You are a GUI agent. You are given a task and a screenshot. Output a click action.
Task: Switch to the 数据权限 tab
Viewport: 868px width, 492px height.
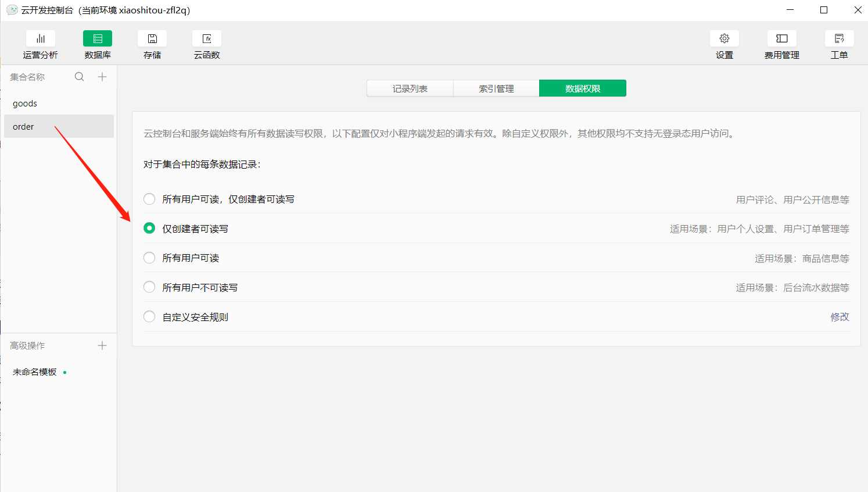click(x=583, y=88)
